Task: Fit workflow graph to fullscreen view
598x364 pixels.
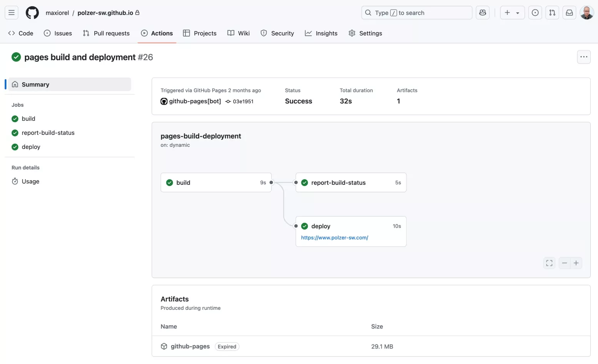Action: (x=549, y=263)
